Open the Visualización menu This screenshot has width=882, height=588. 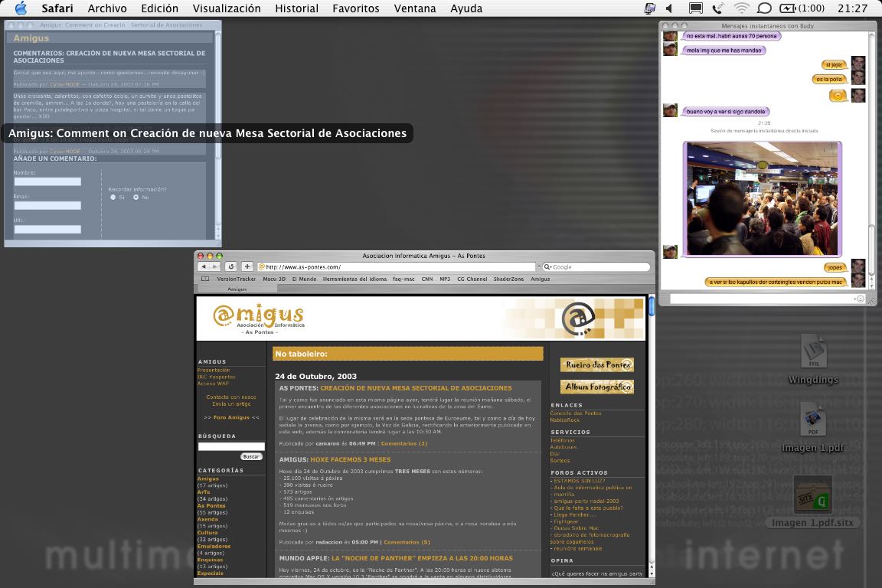[227, 8]
